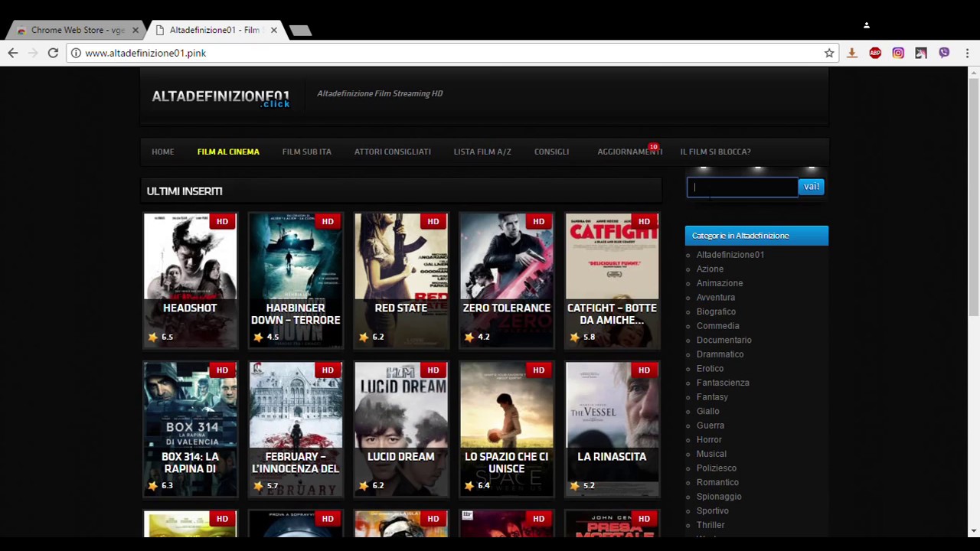The image size is (980, 551).
Task: Click the address bar URL field
Action: [x=452, y=53]
